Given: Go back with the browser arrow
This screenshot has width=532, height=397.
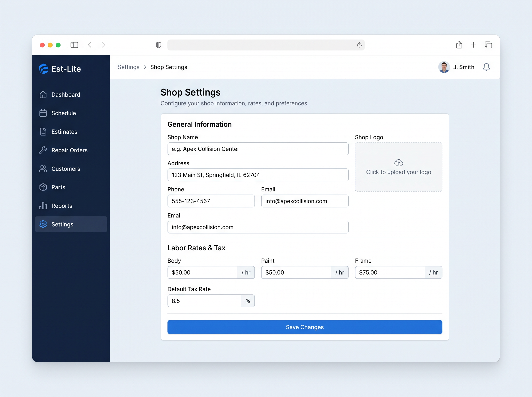Looking at the screenshot, I should point(90,45).
